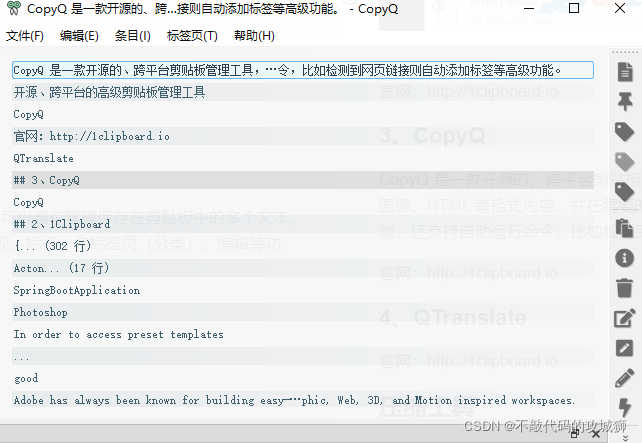Viewport: 642px width, 443px height.
Task: Select the '官网: http://1clipboard.io' item
Action: coord(303,136)
